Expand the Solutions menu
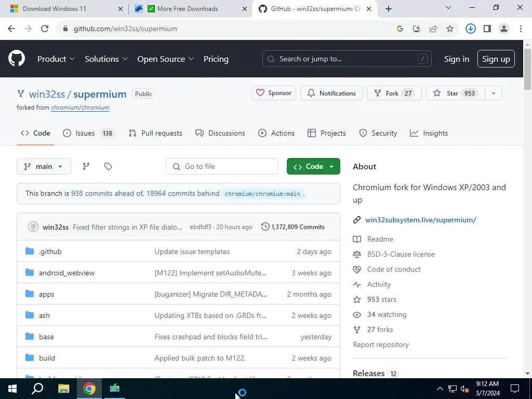Image resolution: width=532 pixels, height=399 pixels. (106, 59)
